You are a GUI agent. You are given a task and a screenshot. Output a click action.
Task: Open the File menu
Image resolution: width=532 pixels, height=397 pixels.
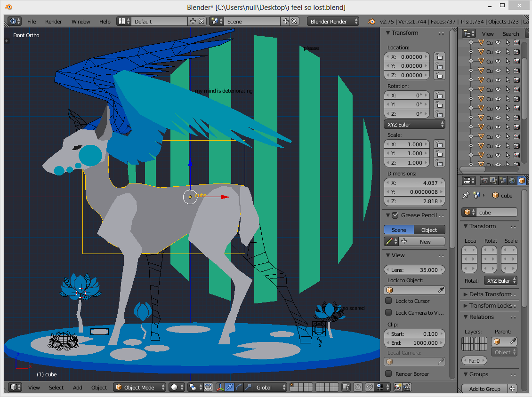pyautogui.click(x=32, y=22)
